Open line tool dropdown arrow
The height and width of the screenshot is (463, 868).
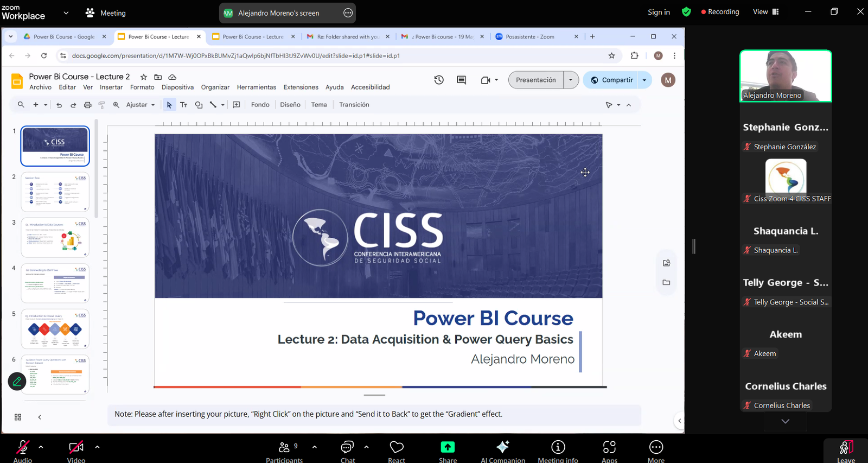click(222, 105)
